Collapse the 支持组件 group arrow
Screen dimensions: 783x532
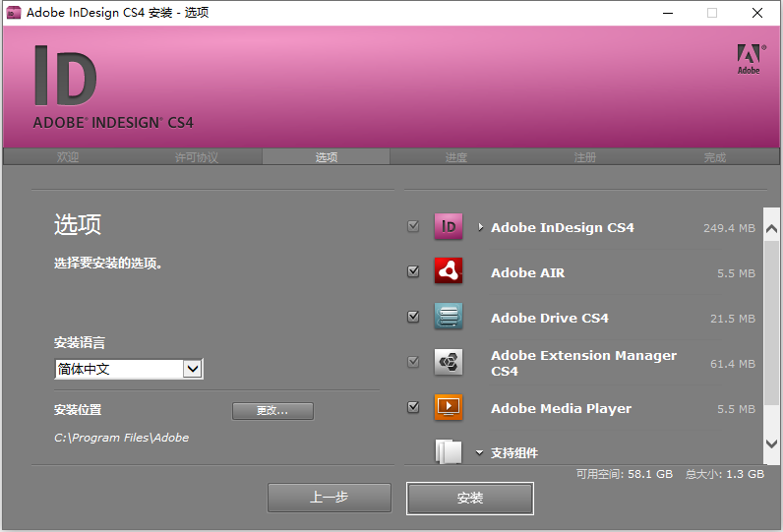point(479,453)
